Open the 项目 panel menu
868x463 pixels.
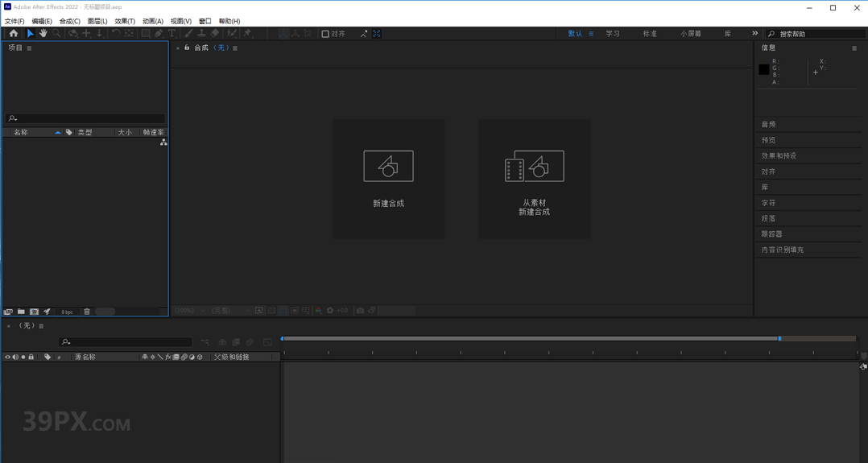(29, 48)
